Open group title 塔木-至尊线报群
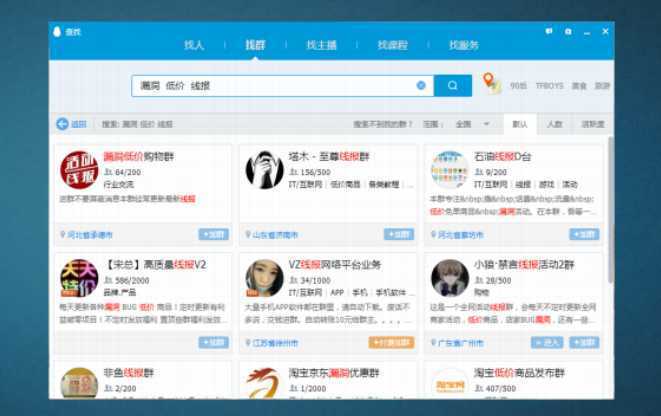This screenshot has width=661, height=416. click(329, 157)
